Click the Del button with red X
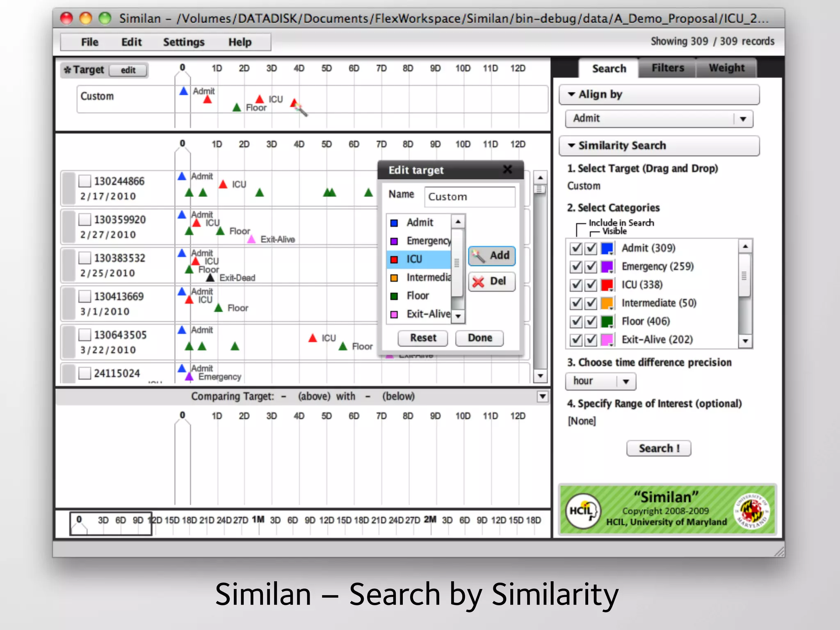Screen dimensions: 840x630 pyautogui.click(x=491, y=281)
